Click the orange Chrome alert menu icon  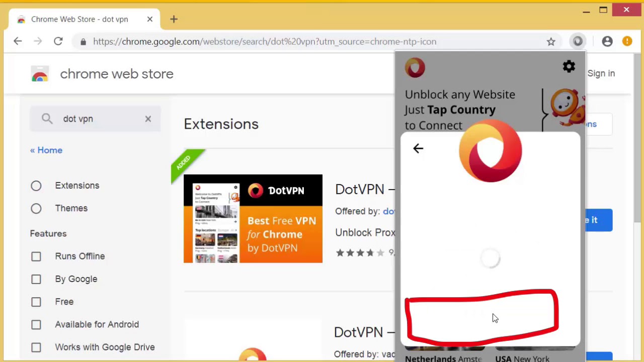[x=627, y=42]
